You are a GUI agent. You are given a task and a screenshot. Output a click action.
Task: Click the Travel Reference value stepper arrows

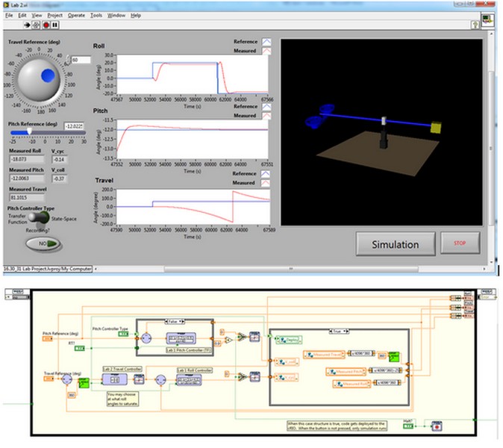pos(67,60)
